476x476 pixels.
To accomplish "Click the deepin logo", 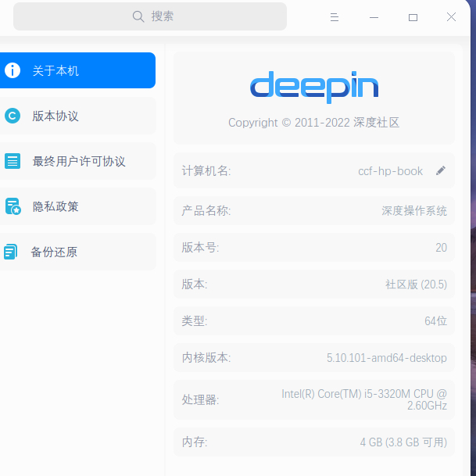I will (314, 87).
